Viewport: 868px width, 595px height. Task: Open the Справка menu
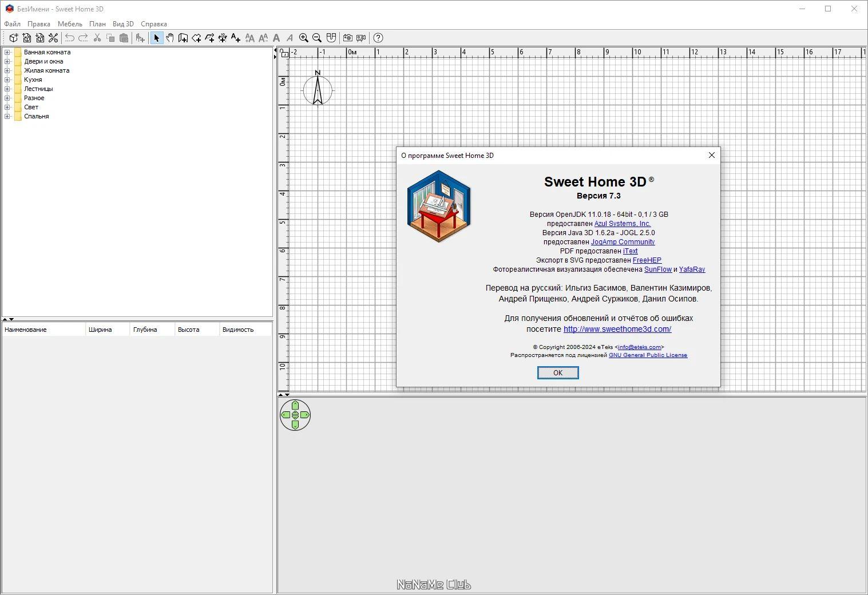point(154,24)
